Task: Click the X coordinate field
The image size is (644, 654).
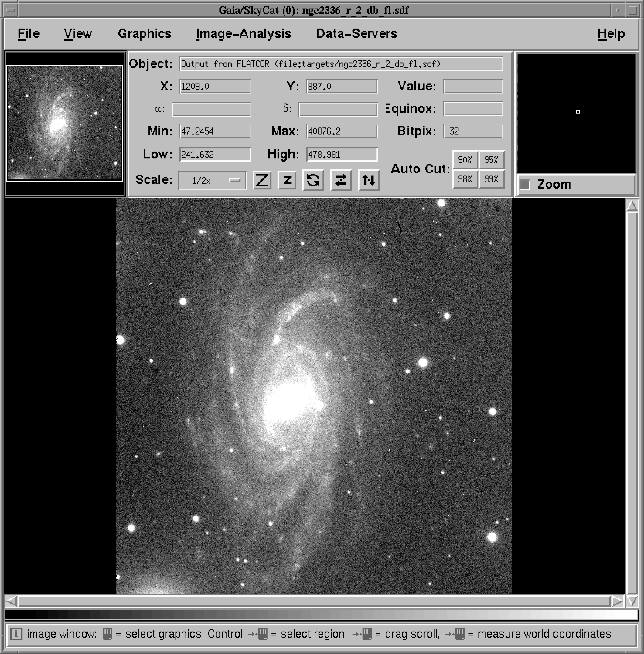Action: [215, 86]
